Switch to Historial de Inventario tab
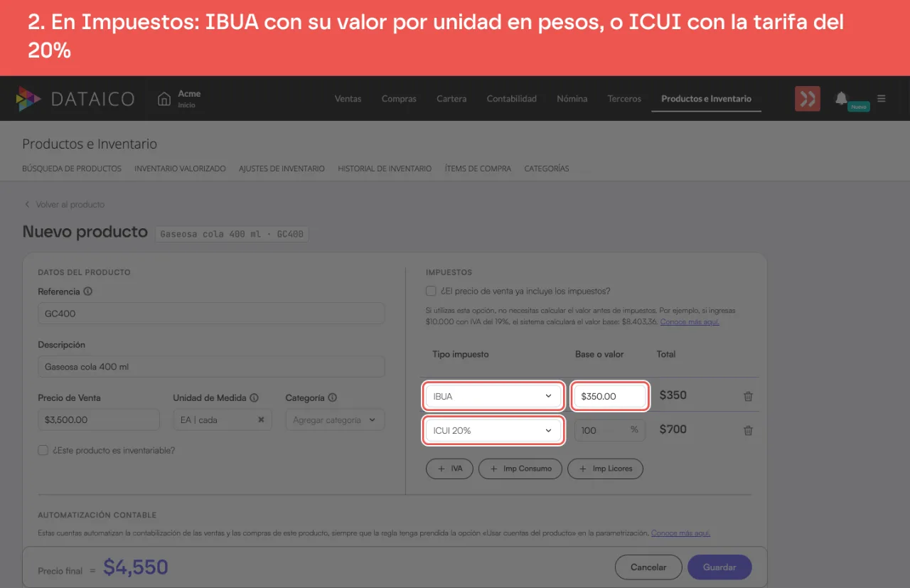 pos(385,169)
